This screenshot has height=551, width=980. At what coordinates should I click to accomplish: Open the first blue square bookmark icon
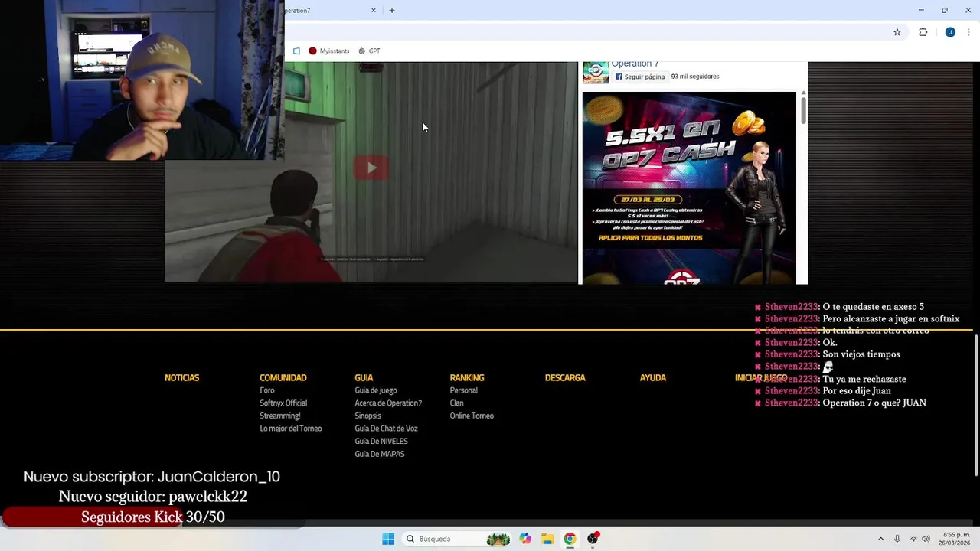(x=296, y=51)
